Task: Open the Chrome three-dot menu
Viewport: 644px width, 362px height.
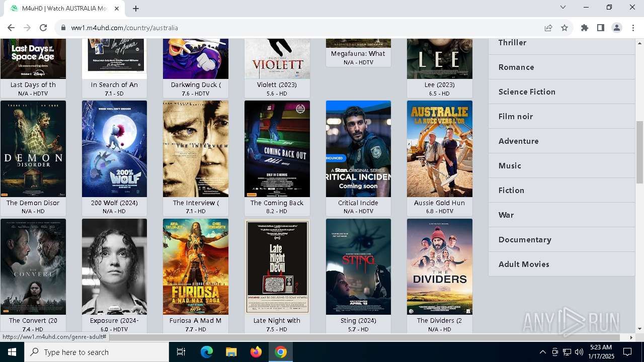Action: [x=633, y=28]
